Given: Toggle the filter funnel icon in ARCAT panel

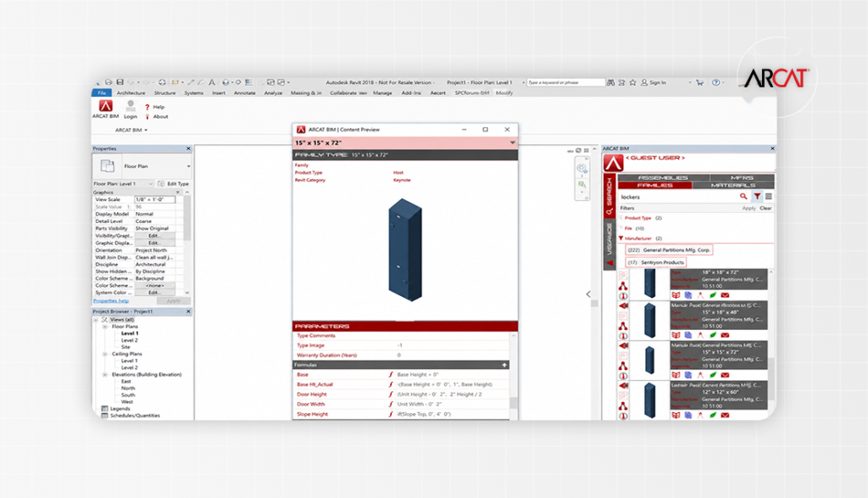Looking at the screenshot, I should coord(757,197).
